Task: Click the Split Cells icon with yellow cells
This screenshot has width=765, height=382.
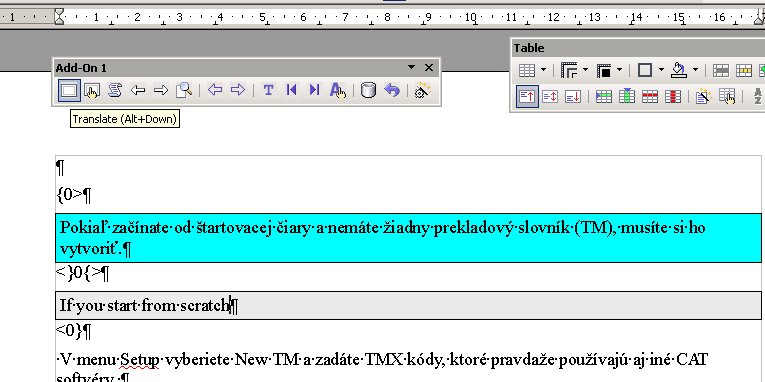Action: pos(744,71)
